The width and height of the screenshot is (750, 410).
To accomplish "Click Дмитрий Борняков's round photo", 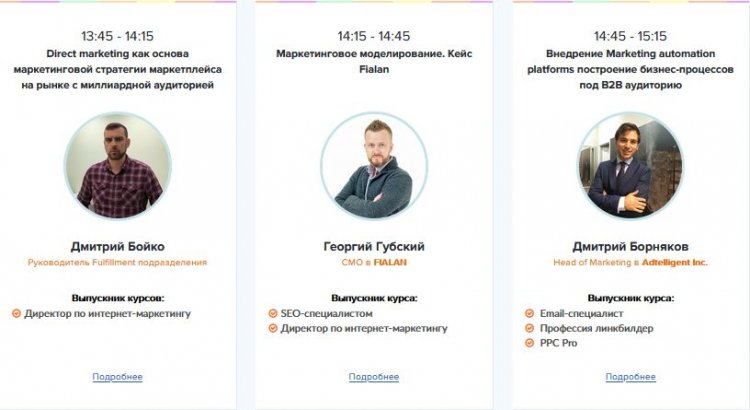I will point(630,166).
